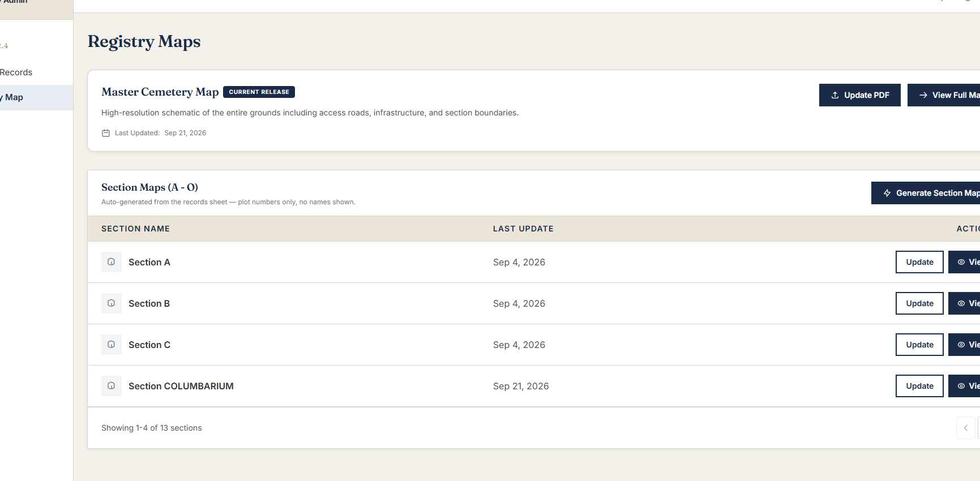Update the Section C map
The height and width of the screenshot is (481, 980).
pyautogui.click(x=919, y=345)
